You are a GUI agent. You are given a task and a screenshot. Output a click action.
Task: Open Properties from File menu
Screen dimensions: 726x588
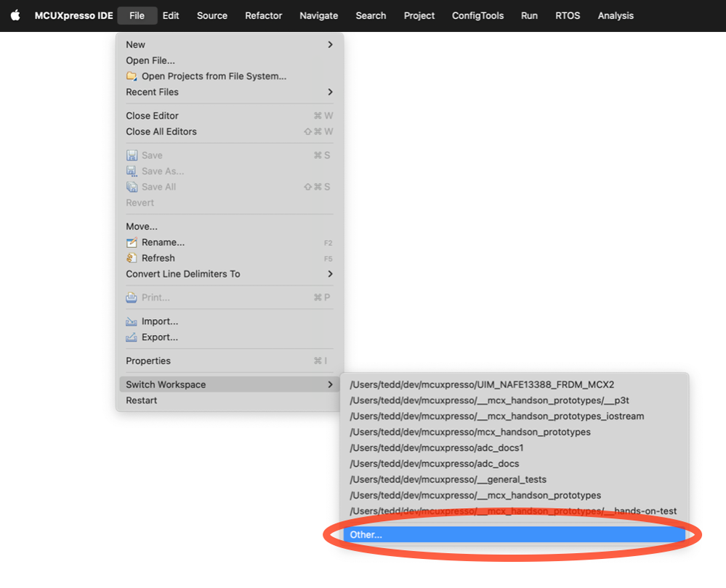229,361
